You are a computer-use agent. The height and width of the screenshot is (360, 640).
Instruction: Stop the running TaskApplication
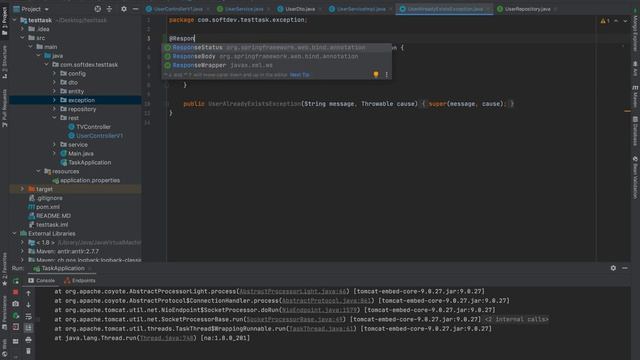[x=16, y=292]
